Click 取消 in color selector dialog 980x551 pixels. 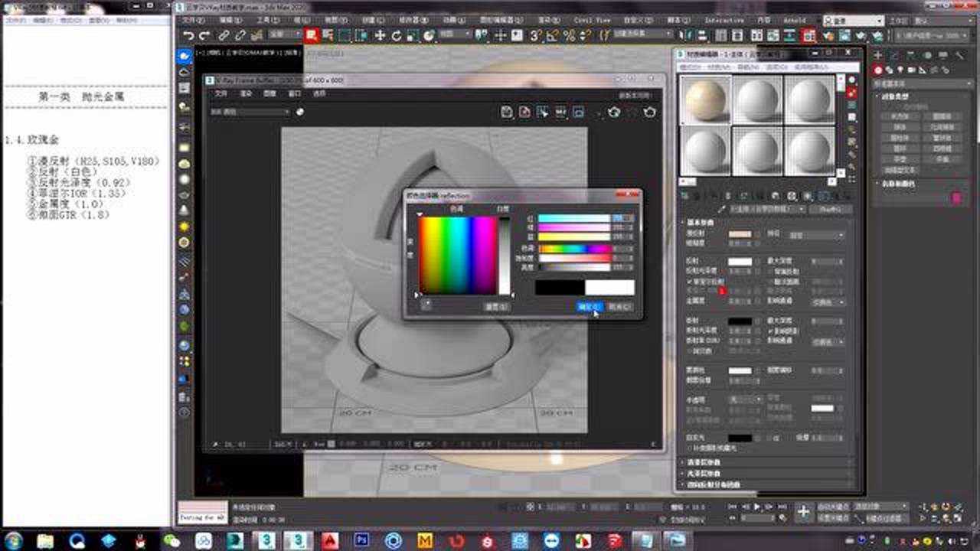(x=620, y=306)
